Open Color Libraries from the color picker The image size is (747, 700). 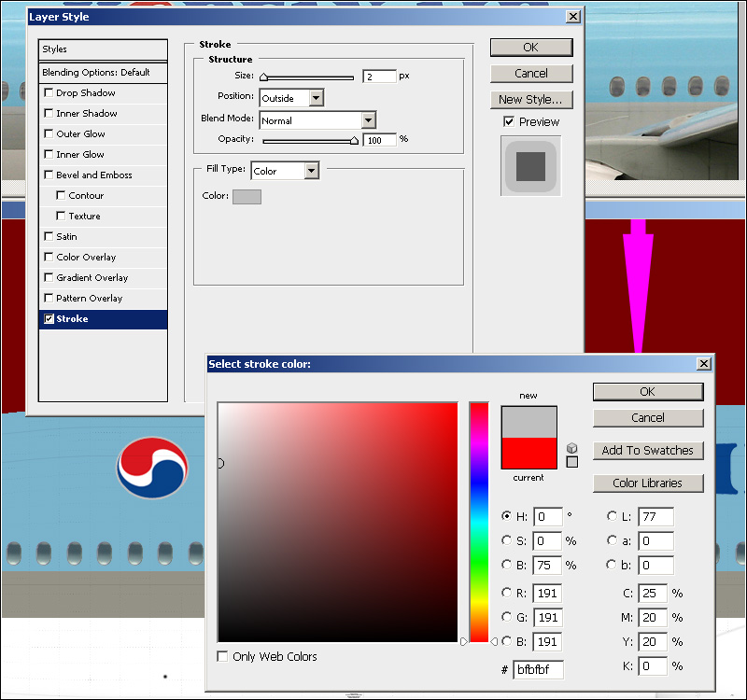point(647,483)
